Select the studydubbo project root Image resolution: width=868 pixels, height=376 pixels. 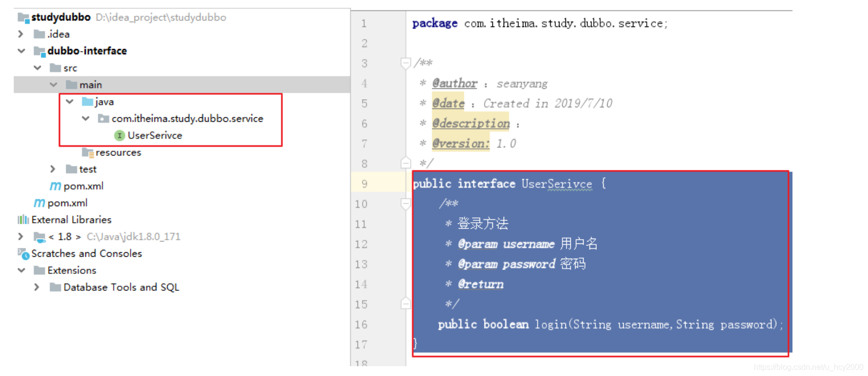point(61,18)
